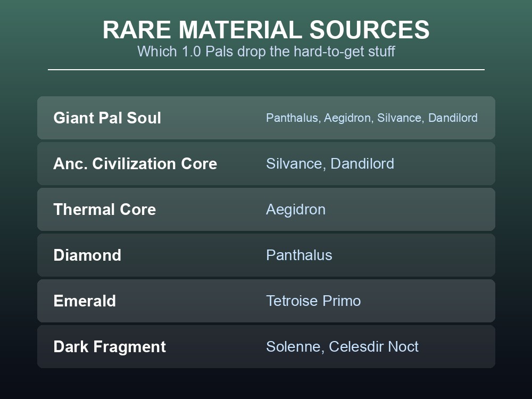Viewport: 532px width, 399px height.
Task: Click the Giant Pal Soul label
Action: click(107, 118)
